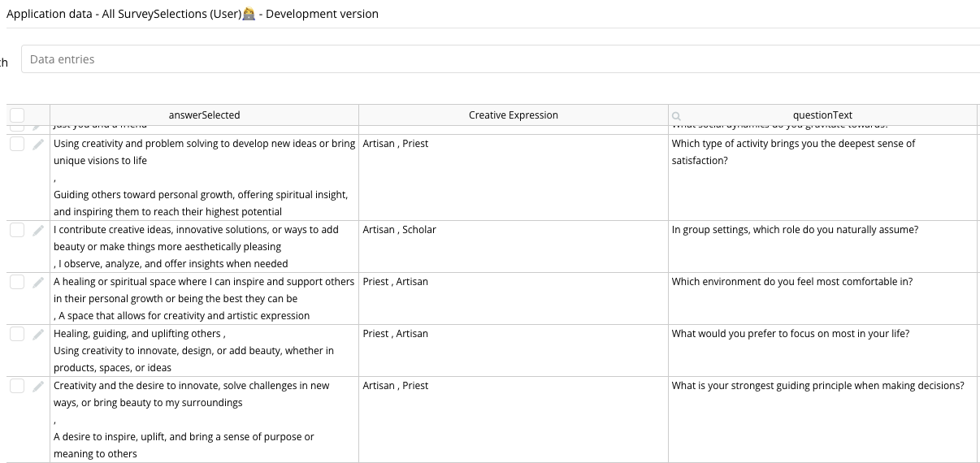Check the 'Healing, guiding, and uplifting others' row

point(17,334)
